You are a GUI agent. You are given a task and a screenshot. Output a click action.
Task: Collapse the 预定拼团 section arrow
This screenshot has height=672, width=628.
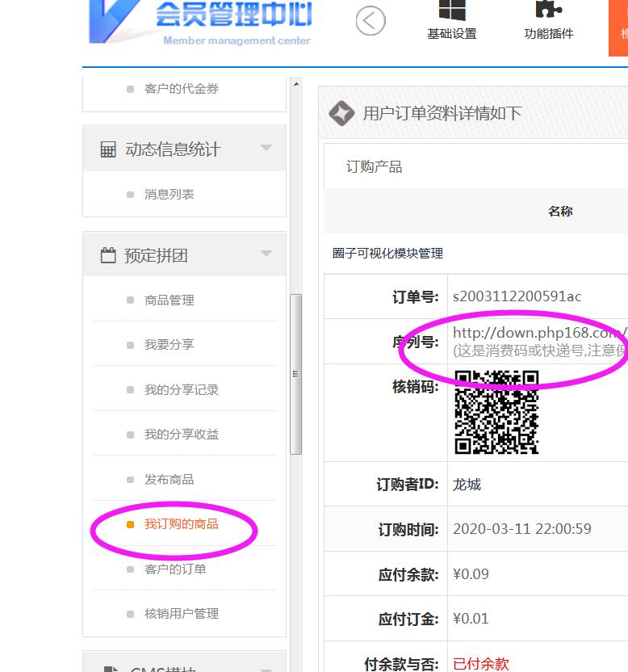tap(266, 254)
